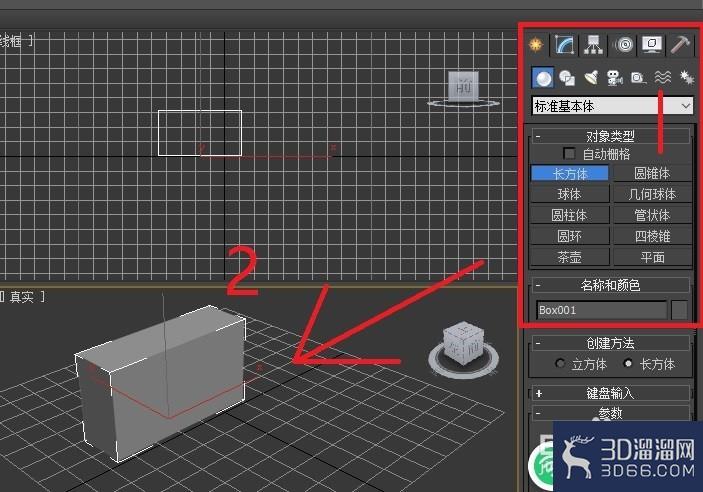Open the Create panel tab
Viewport: 703px width, 492px height.
(536, 44)
